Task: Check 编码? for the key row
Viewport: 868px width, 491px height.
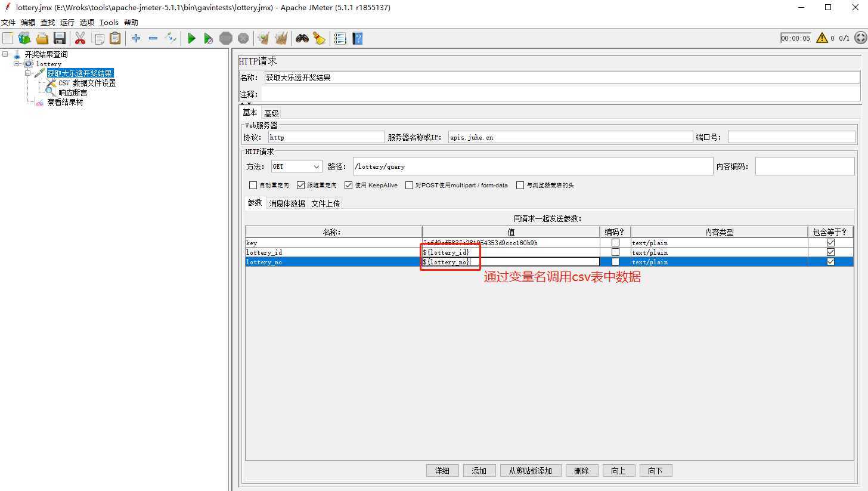Action: [x=615, y=243]
